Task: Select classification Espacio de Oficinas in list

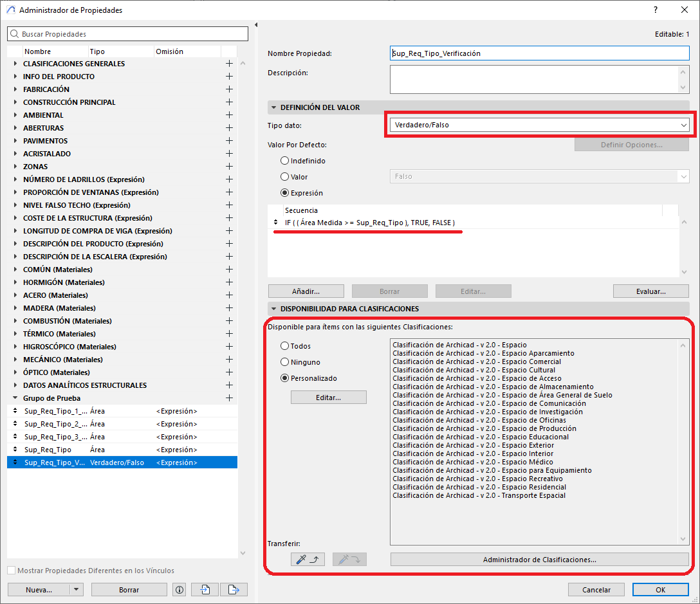Action: [479, 420]
